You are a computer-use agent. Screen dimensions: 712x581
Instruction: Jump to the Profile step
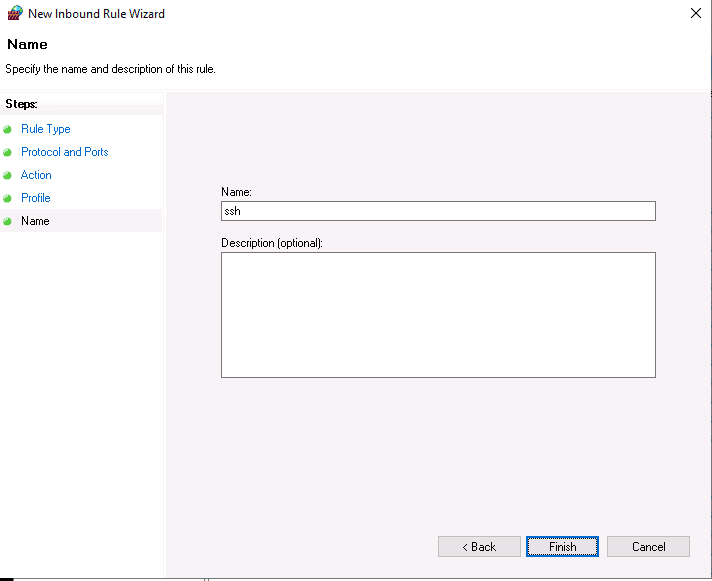pyautogui.click(x=35, y=198)
